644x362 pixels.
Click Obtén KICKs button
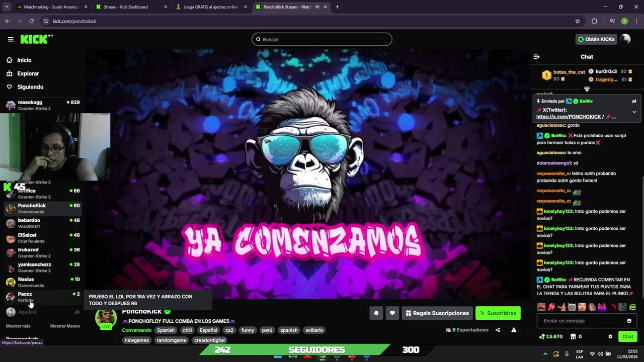point(596,39)
